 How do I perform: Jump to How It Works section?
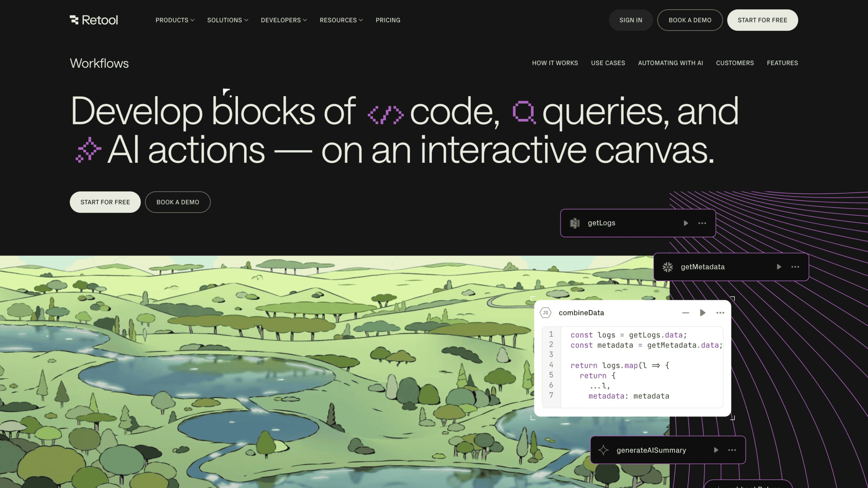click(555, 63)
